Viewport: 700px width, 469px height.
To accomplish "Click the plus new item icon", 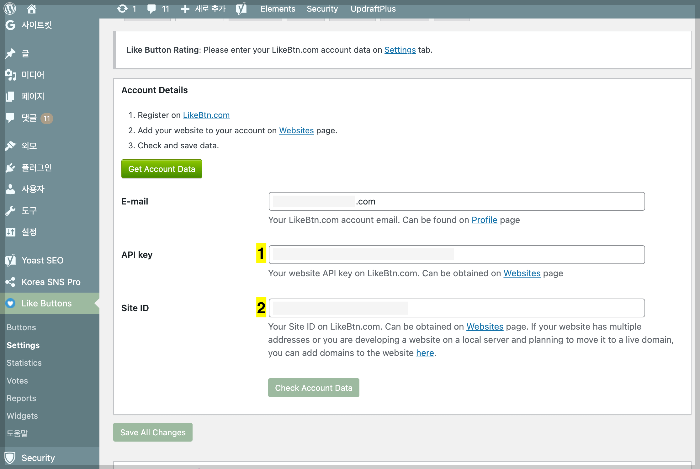I will tap(185, 9).
